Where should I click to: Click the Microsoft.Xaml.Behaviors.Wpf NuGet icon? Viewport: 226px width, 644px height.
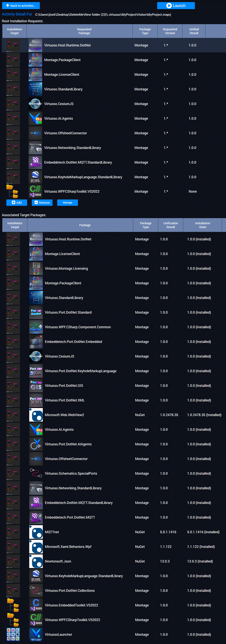[36, 546]
